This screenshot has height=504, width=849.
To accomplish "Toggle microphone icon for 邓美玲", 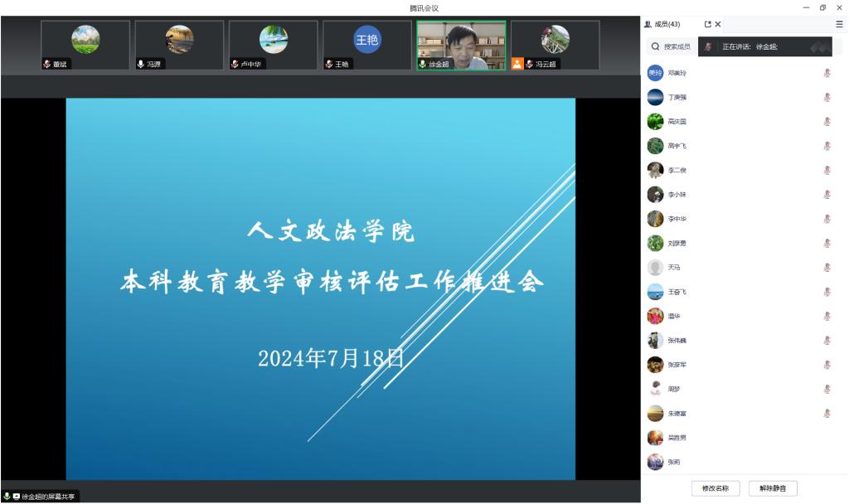I will pos(827,73).
